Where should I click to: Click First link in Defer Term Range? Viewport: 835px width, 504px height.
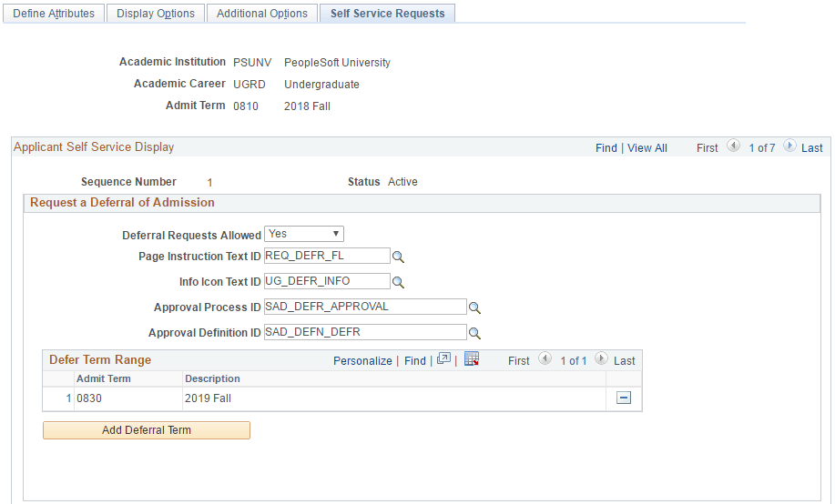pyautogui.click(x=519, y=361)
